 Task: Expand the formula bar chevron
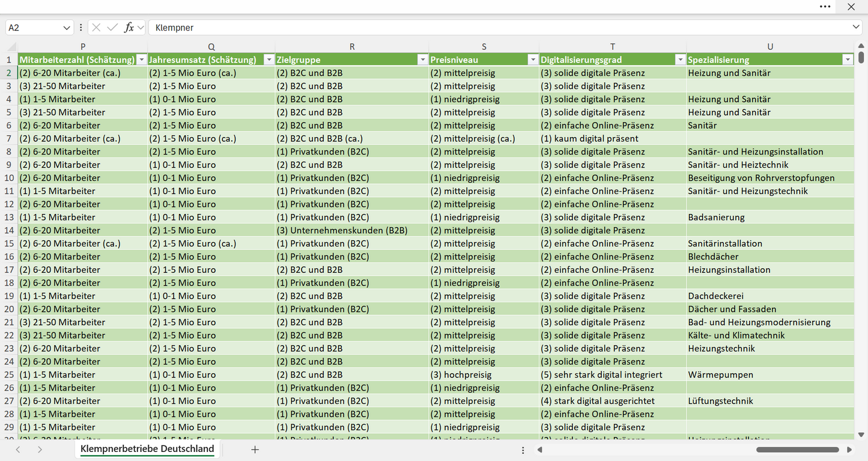point(856,27)
